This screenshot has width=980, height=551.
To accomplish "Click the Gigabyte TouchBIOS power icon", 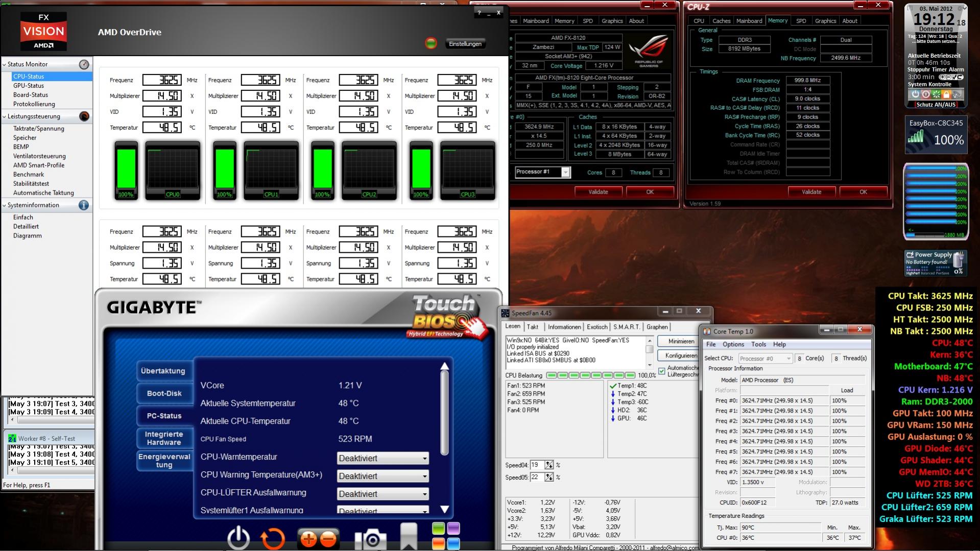I will point(238,538).
